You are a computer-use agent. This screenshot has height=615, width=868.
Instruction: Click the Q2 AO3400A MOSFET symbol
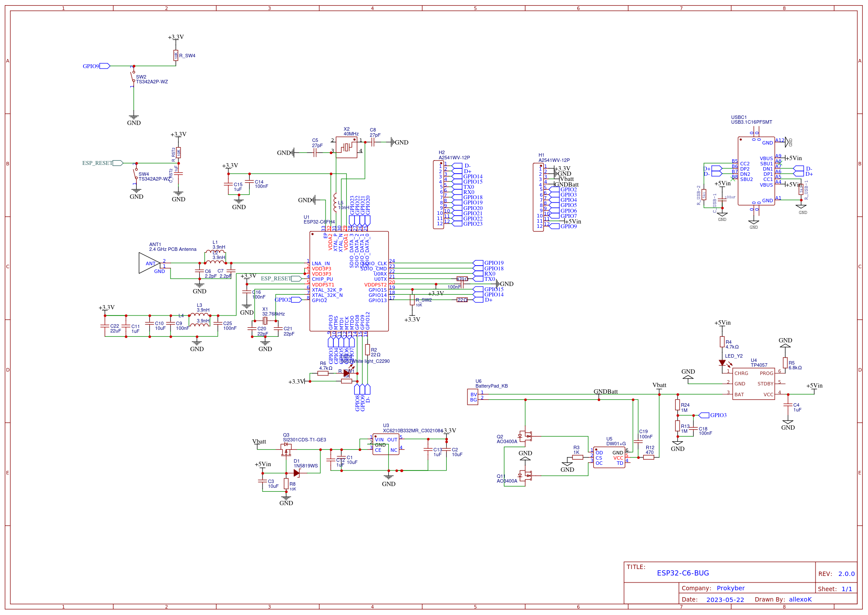tap(525, 436)
